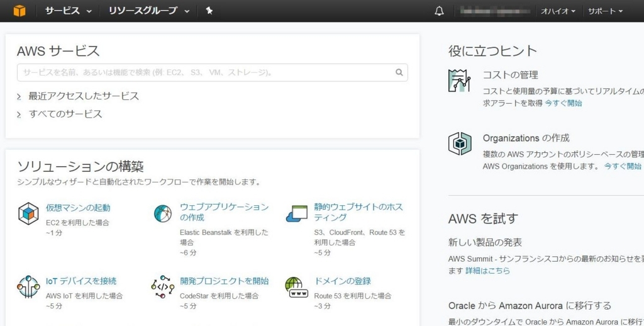This screenshot has height=326, width=644.
Task: Open 開発プロジェクトを開始 link
Action: 225,281
